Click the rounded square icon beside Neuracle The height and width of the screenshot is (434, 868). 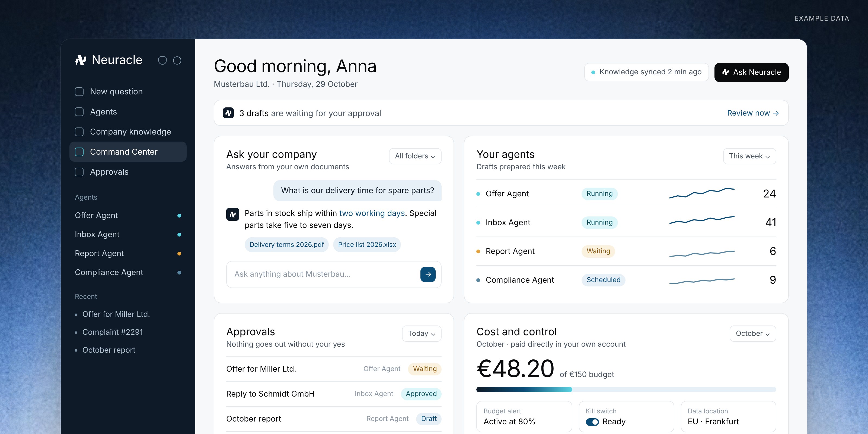162,60
